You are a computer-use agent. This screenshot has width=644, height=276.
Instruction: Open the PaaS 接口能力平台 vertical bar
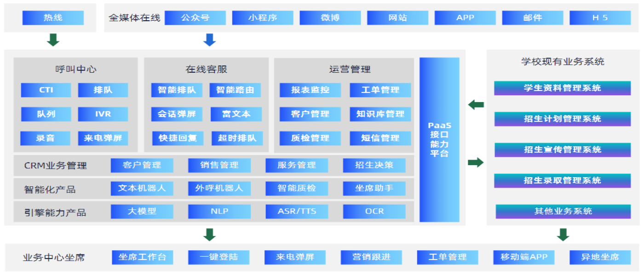coord(439,139)
